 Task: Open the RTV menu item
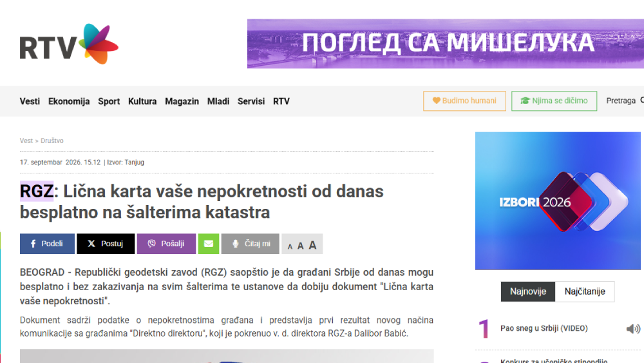(x=281, y=101)
